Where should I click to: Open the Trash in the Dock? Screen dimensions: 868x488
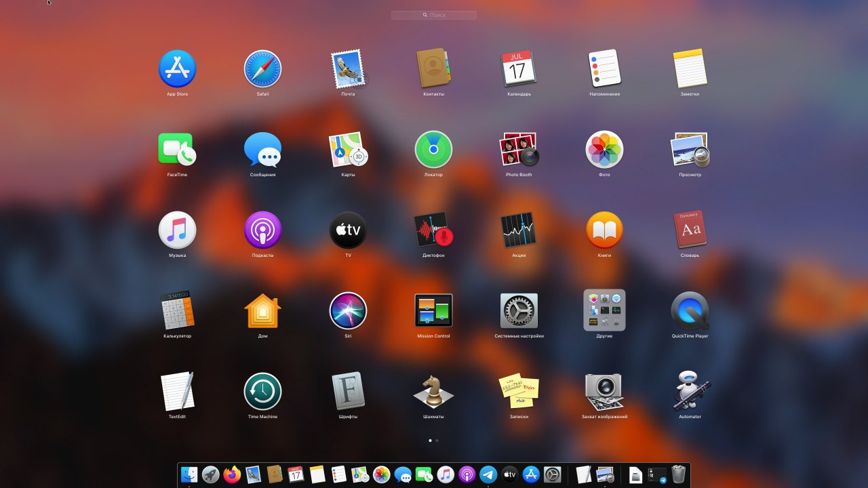(x=678, y=474)
